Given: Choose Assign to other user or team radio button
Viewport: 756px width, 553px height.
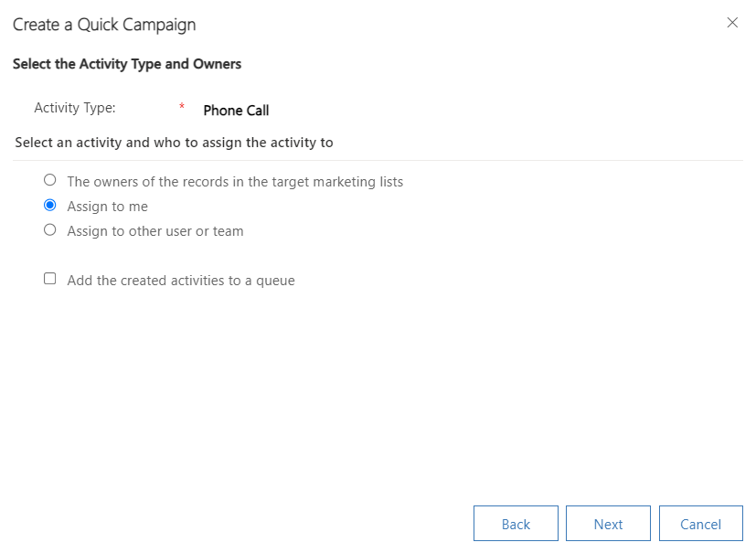Looking at the screenshot, I should (50, 230).
